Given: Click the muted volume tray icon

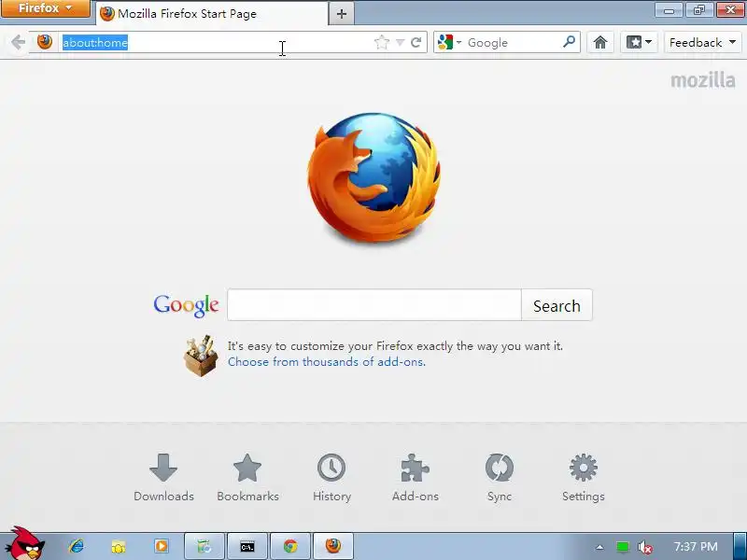Looking at the screenshot, I should click(644, 547).
